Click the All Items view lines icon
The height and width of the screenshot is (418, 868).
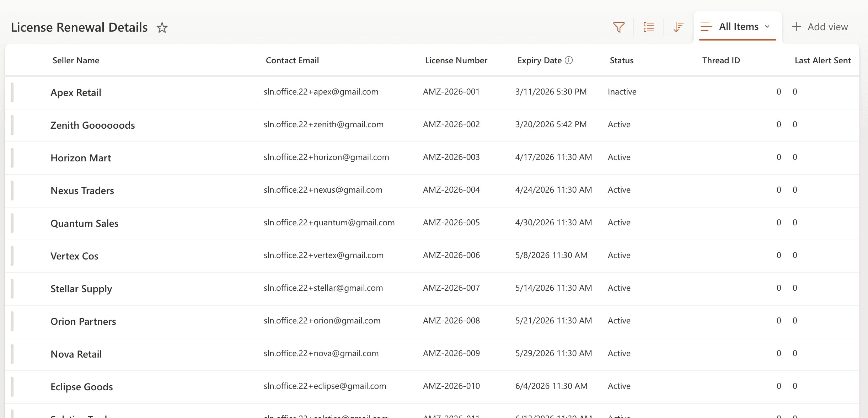pos(706,27)
